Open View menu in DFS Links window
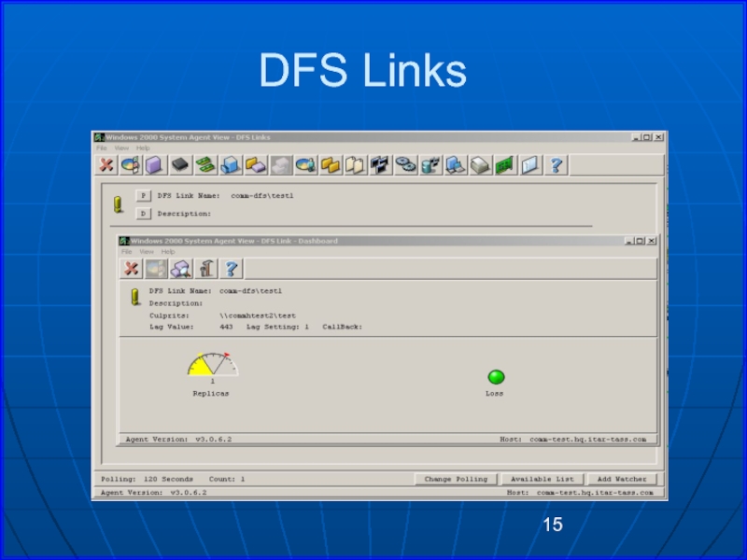The height and width of the screenshot is (560, 747). pos(121,148)
